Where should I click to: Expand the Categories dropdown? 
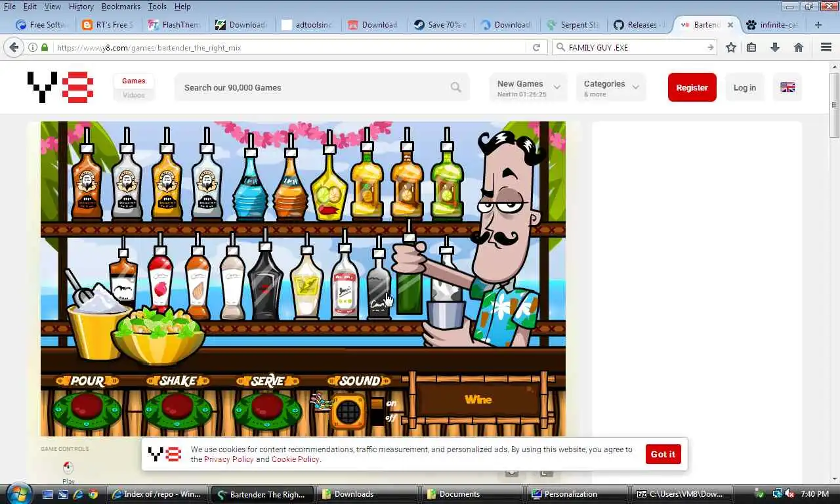(x=611, y=87)
